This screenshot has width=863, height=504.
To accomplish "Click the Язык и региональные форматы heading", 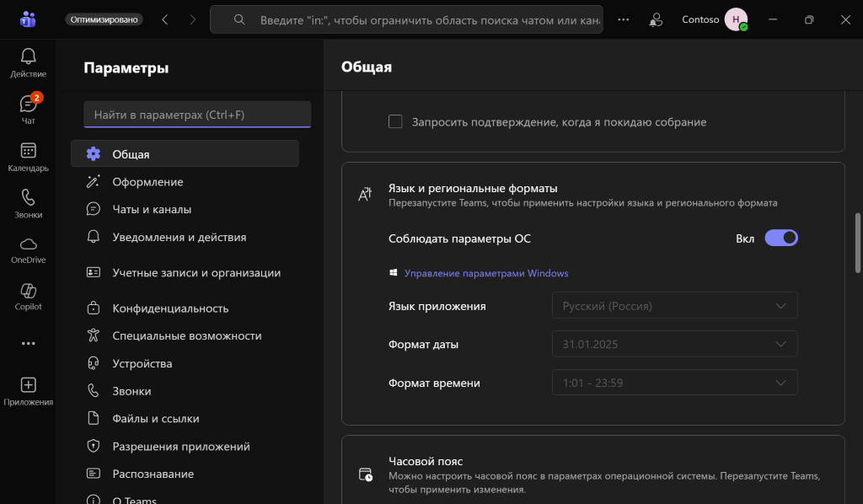I will [473, 188].
